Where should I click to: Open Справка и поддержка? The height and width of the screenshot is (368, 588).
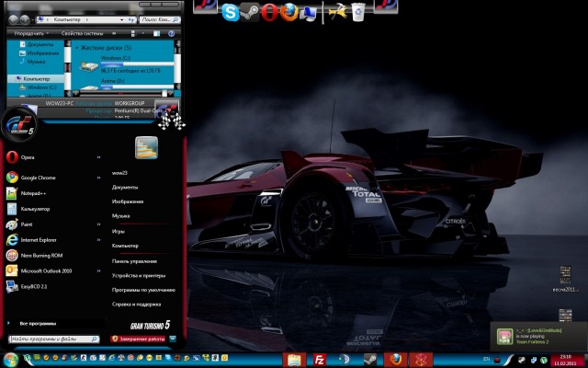(x=136, y=305)
